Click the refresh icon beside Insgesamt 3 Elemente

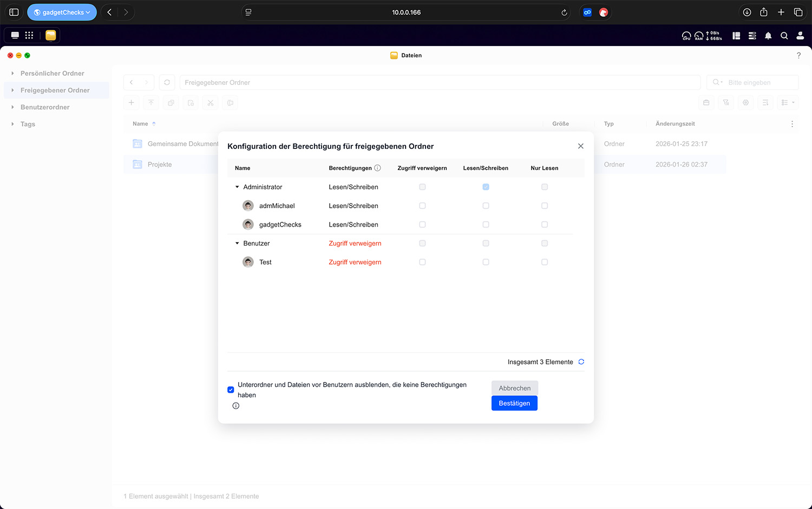pos(581,362)
